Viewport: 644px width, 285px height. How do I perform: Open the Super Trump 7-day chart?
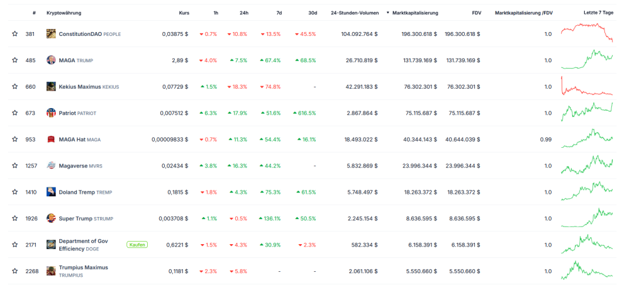[x=587, y=218]
